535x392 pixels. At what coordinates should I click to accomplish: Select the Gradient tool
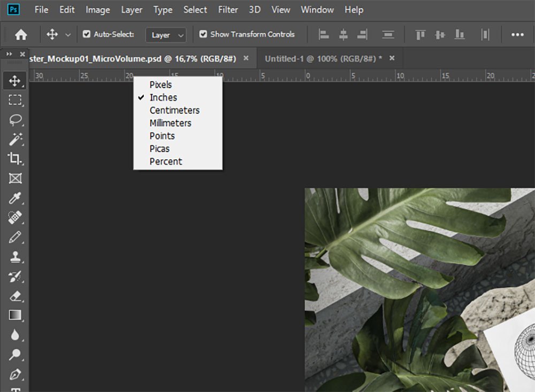pos(15,315)
